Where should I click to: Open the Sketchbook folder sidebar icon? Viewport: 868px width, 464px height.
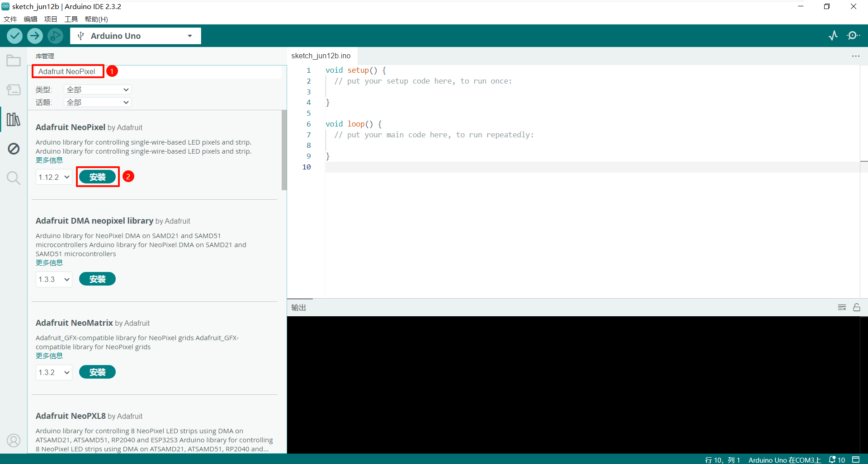(14, 61)
